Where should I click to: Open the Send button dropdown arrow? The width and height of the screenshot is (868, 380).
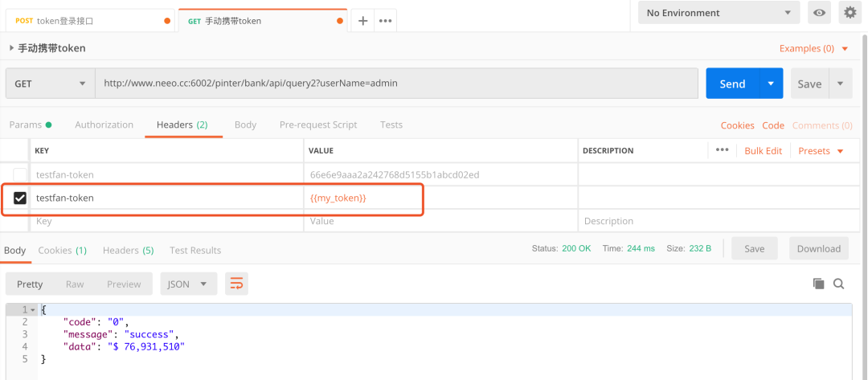click(771, 84)
